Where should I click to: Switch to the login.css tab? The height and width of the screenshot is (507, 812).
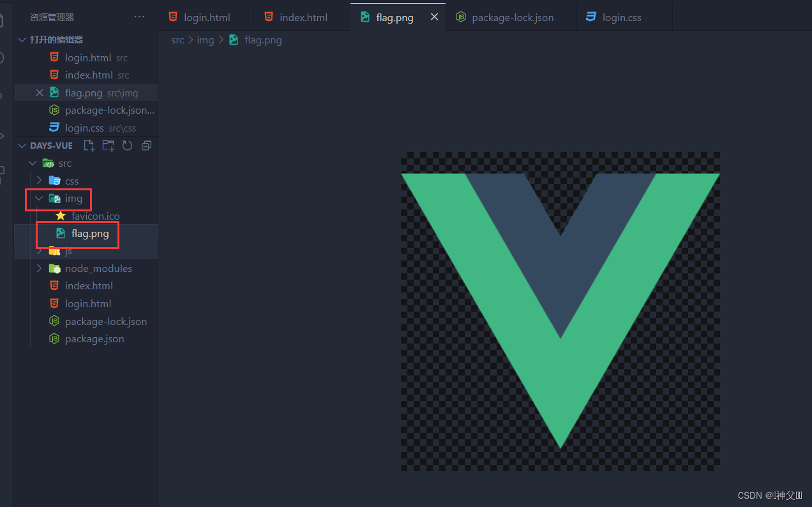tap(624, 17)
